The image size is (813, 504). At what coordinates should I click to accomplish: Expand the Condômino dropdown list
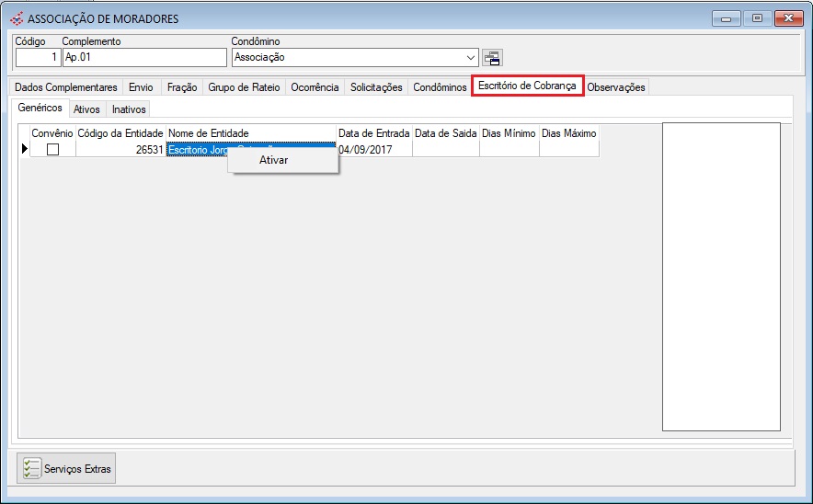tap(472, 58)
